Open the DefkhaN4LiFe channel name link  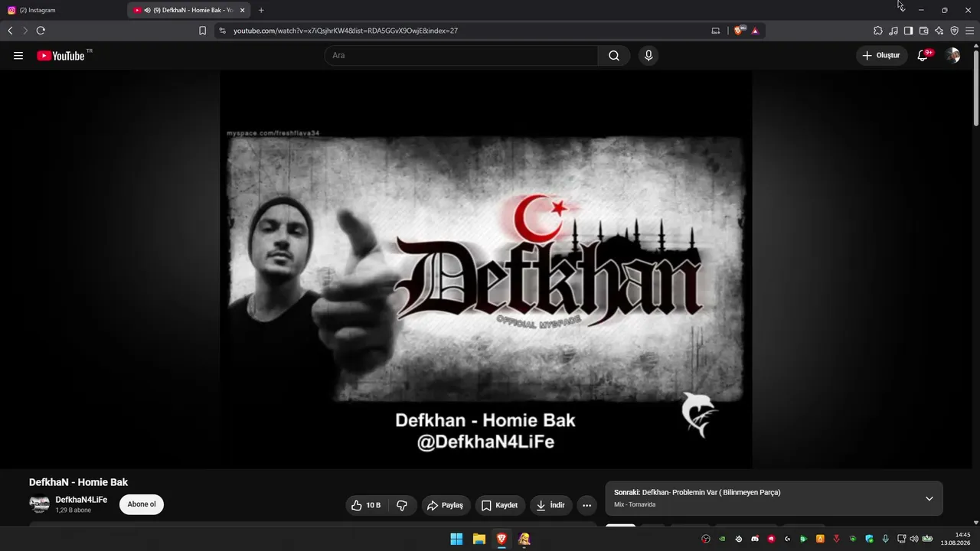[x=81, y=500]
